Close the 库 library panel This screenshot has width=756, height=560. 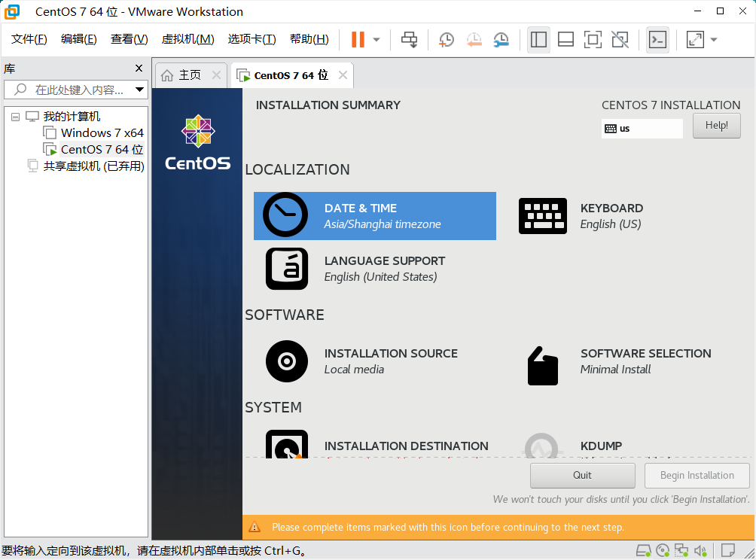pos(139,68)
